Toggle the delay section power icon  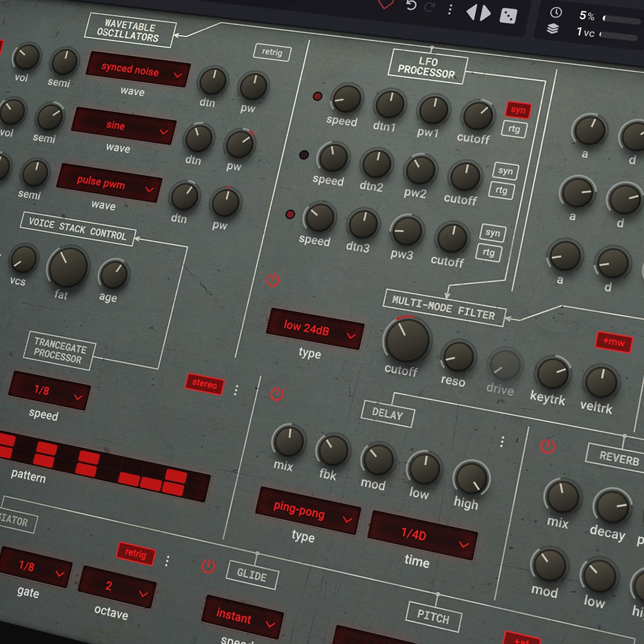coord(277,394)
